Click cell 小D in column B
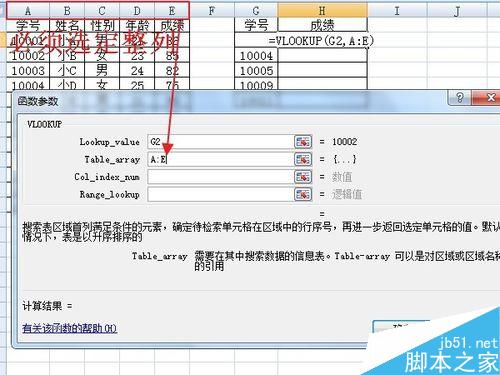 pos(67,84)
